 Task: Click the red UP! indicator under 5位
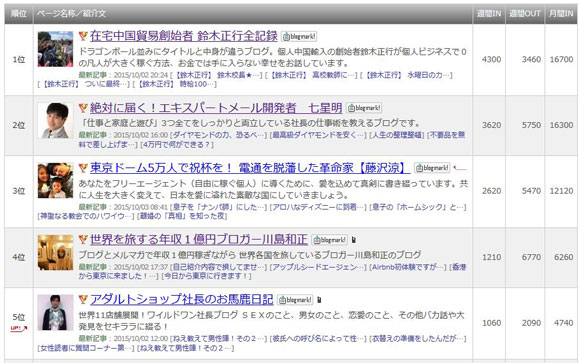(18, 328)
